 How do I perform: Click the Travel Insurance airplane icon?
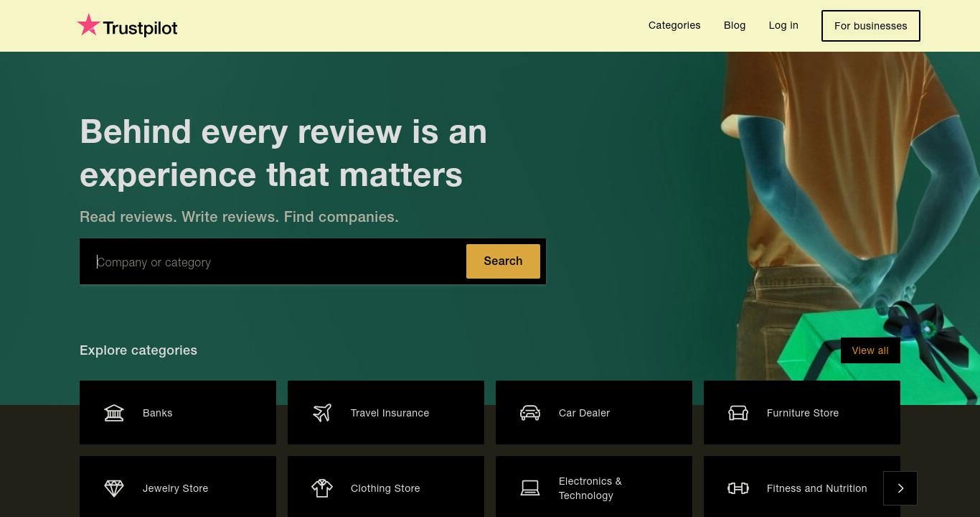coord(322,413)
